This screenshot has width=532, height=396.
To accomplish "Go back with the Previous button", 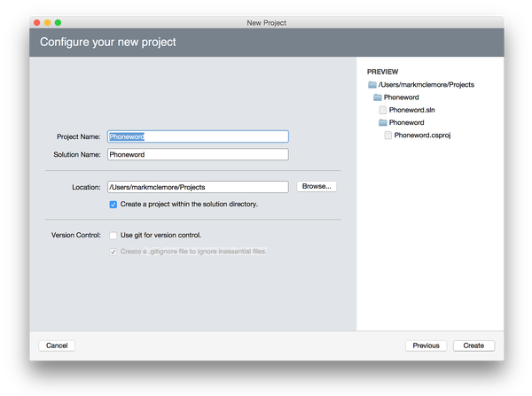I will click(426, 346).
